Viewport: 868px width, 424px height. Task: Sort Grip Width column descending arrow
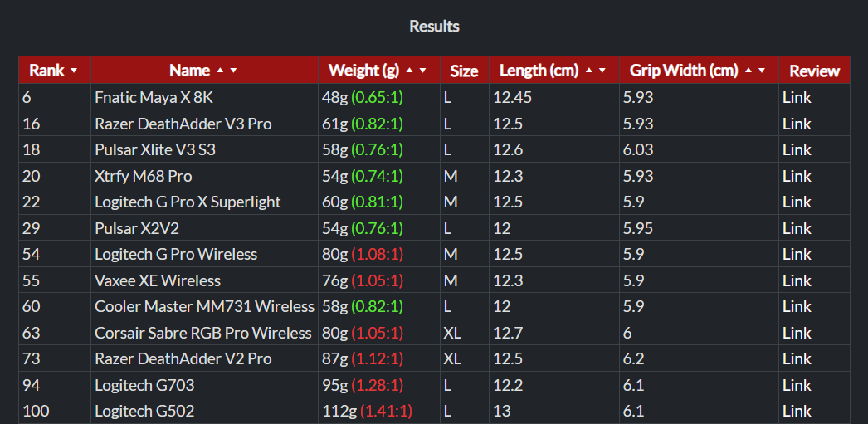tap(762, 71)
